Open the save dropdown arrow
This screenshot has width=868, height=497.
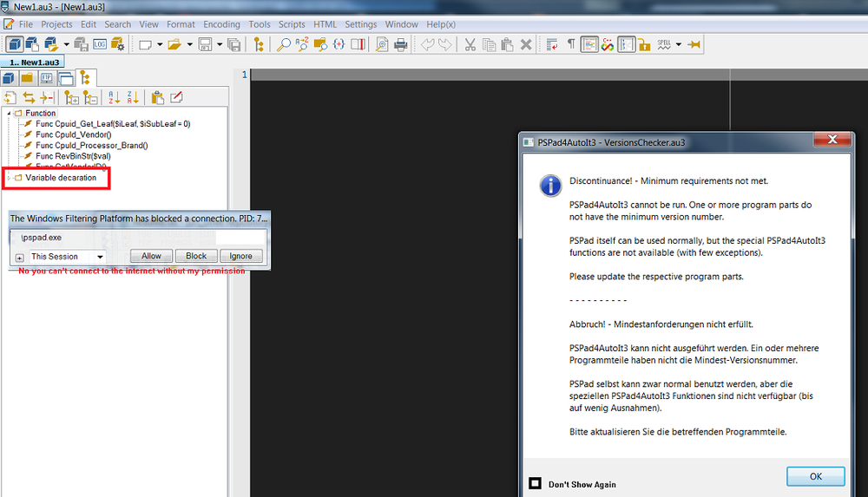click(220, 45)
